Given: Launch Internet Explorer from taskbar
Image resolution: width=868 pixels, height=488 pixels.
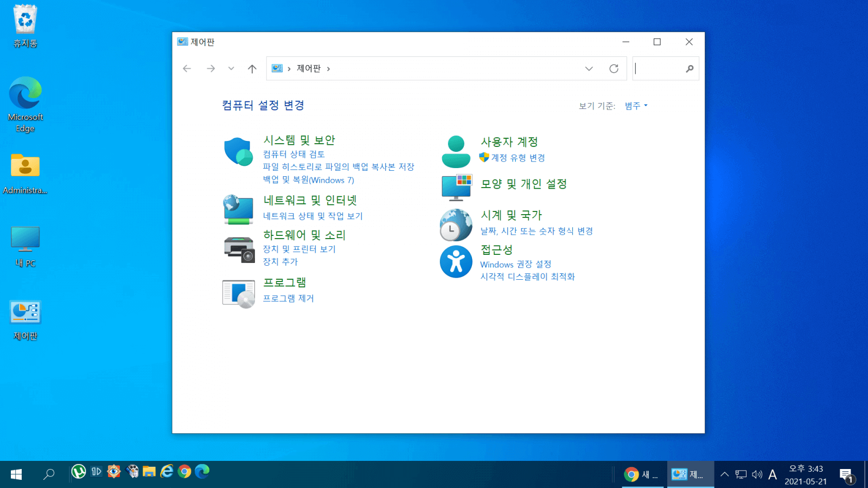Looking at the screenshot, I should point(167,472).
